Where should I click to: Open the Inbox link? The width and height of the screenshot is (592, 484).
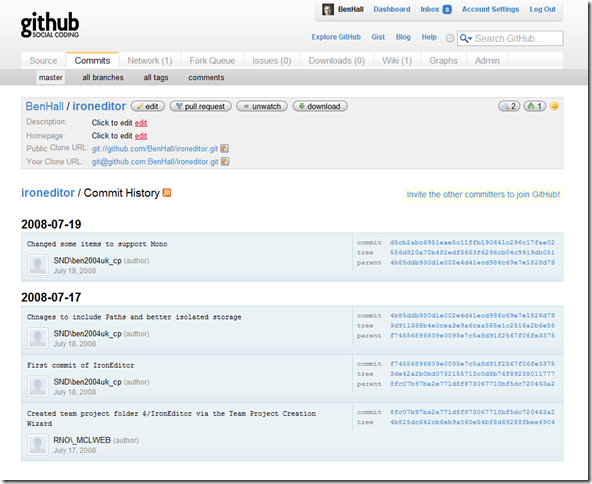[430, 9]
